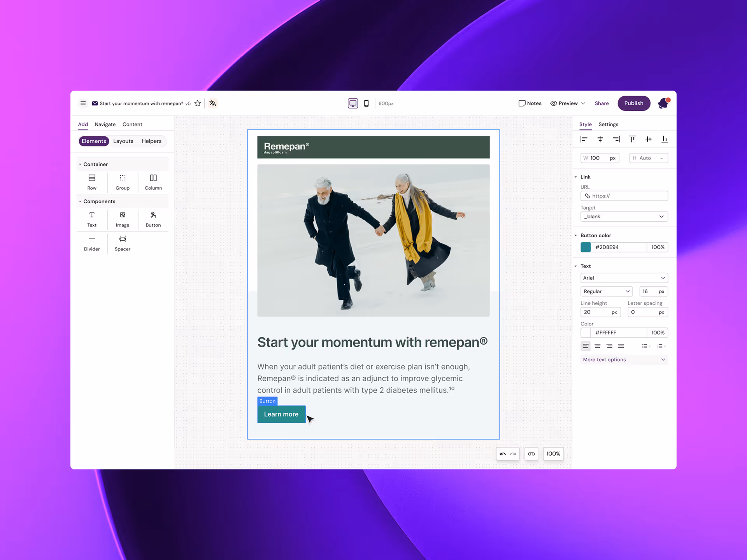Click the teal button color swatch
The height and width of the screenshot is (560, 747).
click(586, 247)
